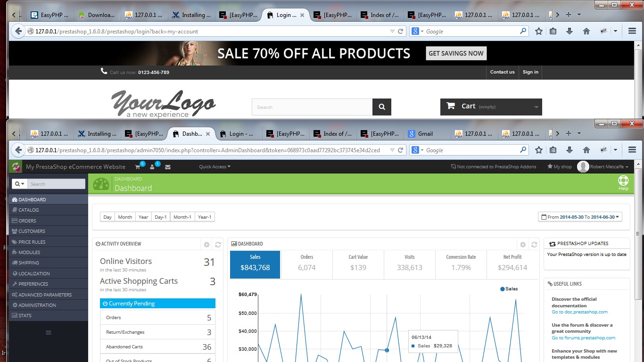Open Dashboard panel settings gear
This screenshot has width=644, height=362.
click(x=523, y=245)
